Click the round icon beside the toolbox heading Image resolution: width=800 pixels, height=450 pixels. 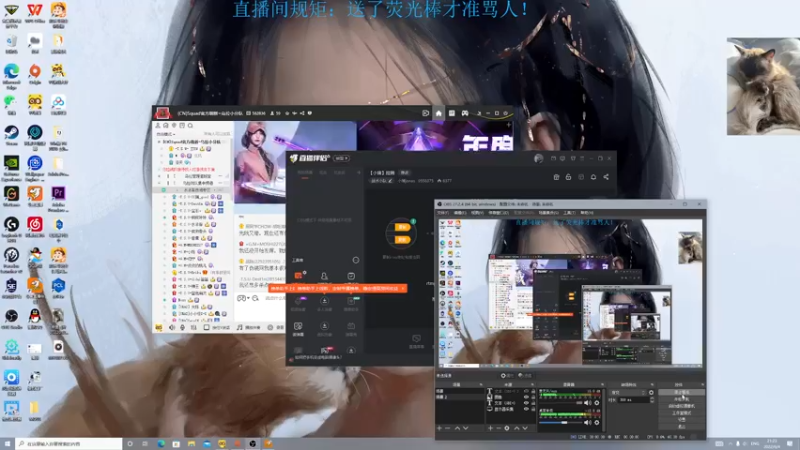[x=356, y=260]
